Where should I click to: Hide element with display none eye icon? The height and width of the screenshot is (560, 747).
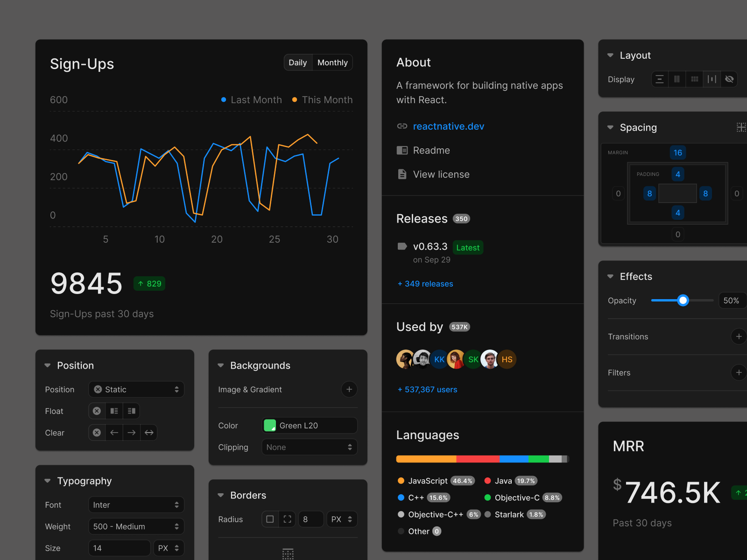tap(730, 79)
